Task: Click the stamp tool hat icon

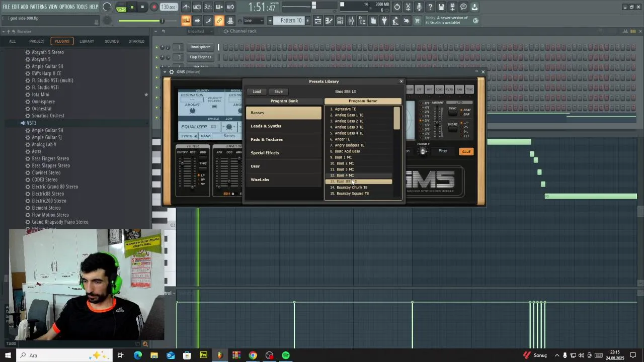Action: [x=230, y=21]
